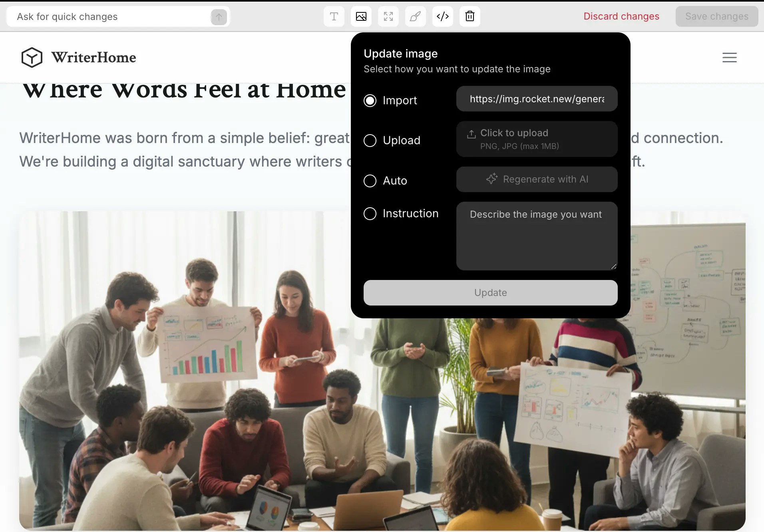Click the fullscreen expand icon

pos(388,16)
